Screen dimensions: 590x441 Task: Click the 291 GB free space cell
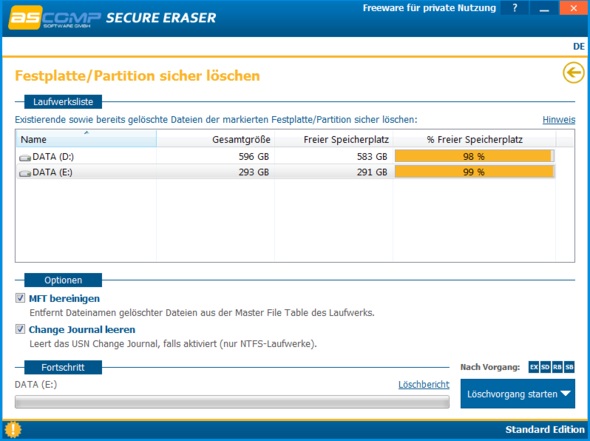(x=372, y=172)
